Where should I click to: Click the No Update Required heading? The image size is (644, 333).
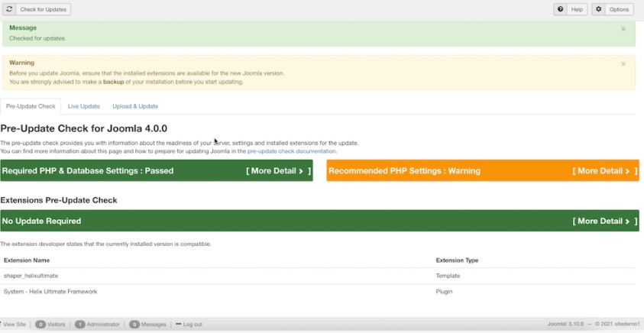click(41, 221)
